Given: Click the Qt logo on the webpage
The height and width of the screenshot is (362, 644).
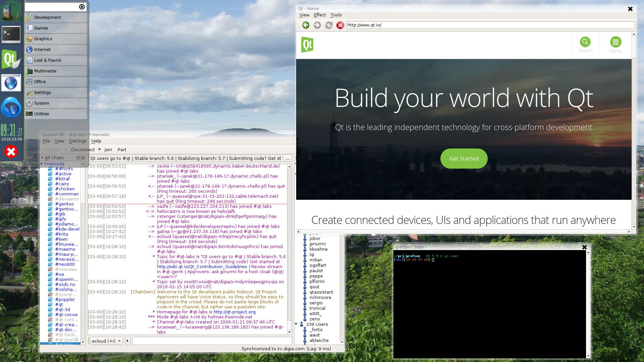Looking at the screenshot, I should (307, 44).
